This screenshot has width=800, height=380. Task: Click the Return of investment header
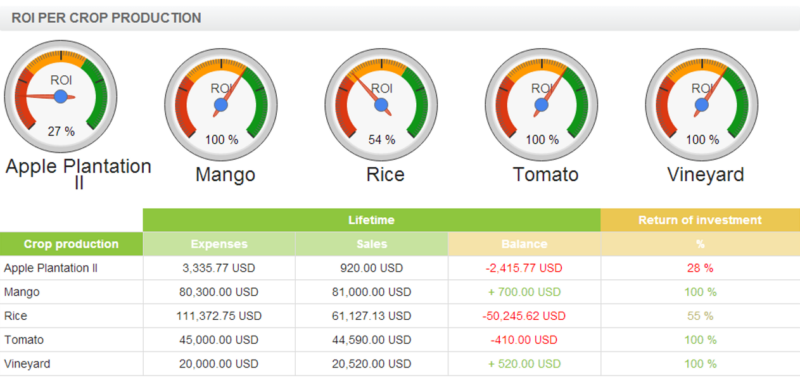pyautogui.click(x=700, y=220)
